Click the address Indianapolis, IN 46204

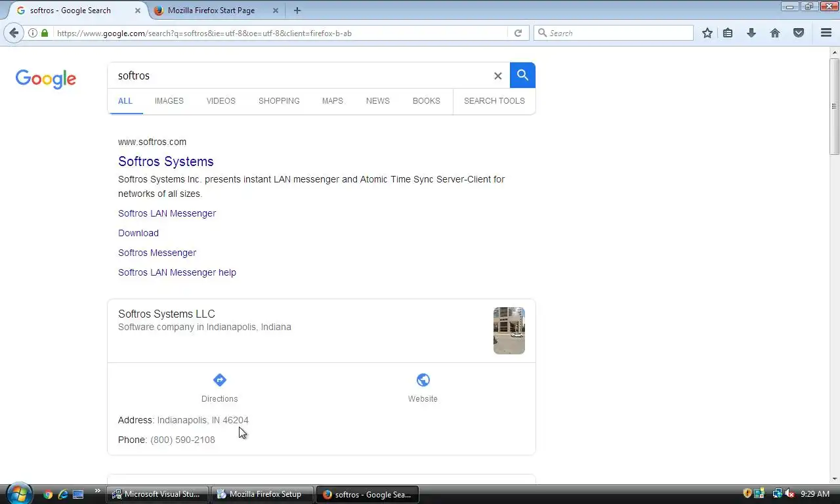pyautogui.click(x=203, y=420)
